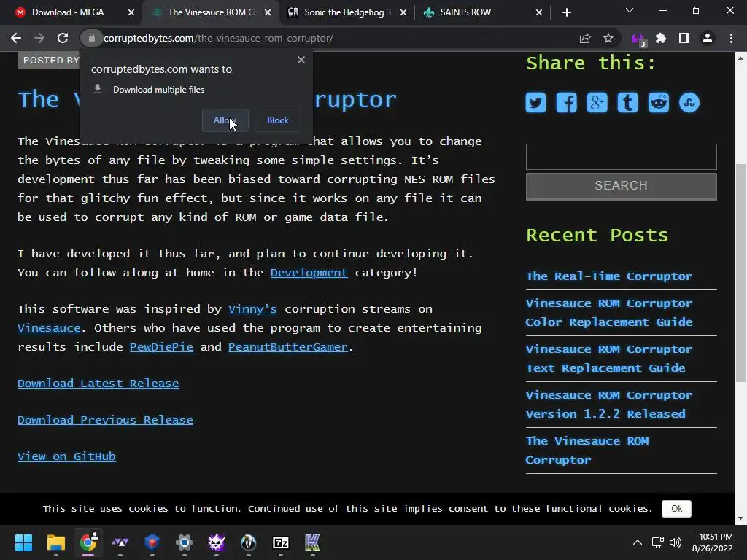Screen dimensions: 747x560
Task: Open the Windows Start menu
Action: 23,542
